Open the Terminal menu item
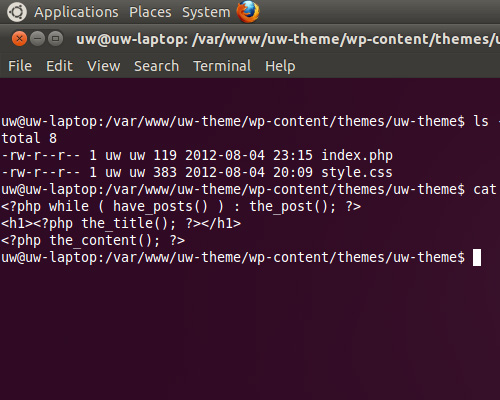500x400 pixels. (222, 66)
